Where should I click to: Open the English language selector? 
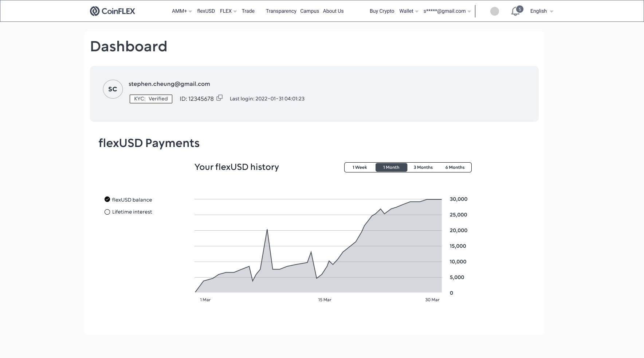(541, 11)
